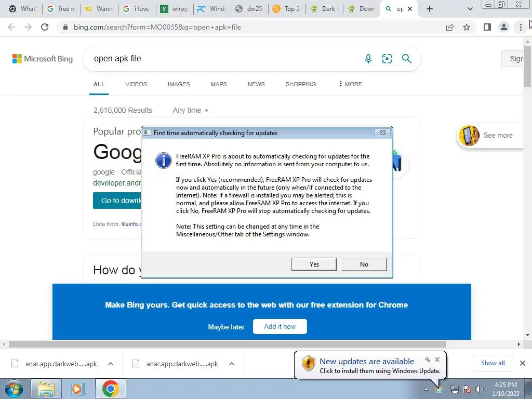Switch to the winxp browser tab
This screenshot has width=532, height=399.
(x=175, y=9)
